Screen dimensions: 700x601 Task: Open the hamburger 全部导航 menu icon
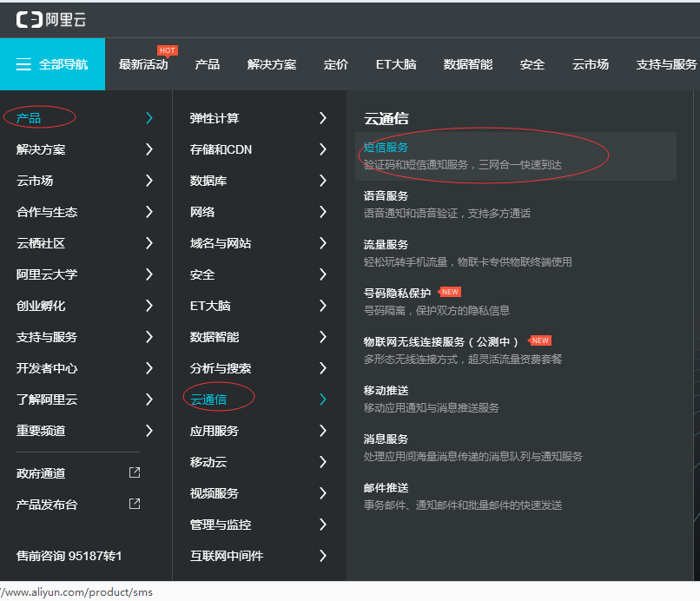coord(23,64)
